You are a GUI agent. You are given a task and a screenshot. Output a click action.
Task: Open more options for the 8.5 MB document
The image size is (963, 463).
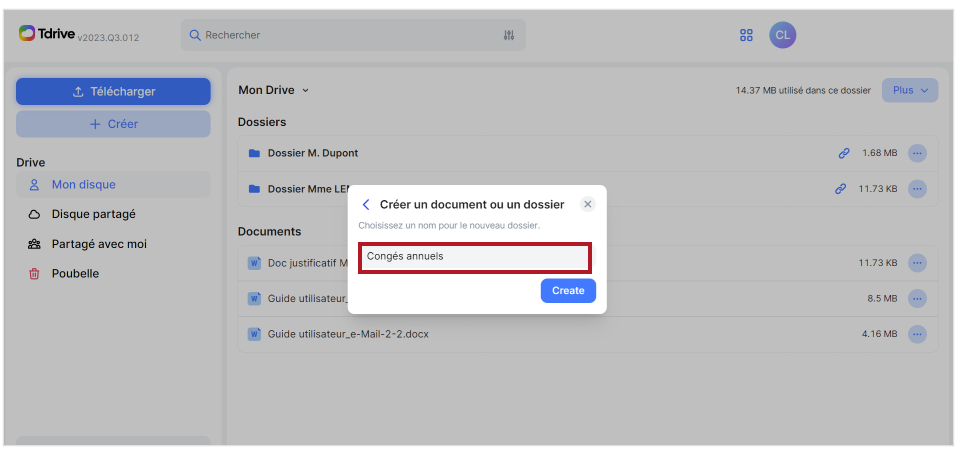pos(917,298)
